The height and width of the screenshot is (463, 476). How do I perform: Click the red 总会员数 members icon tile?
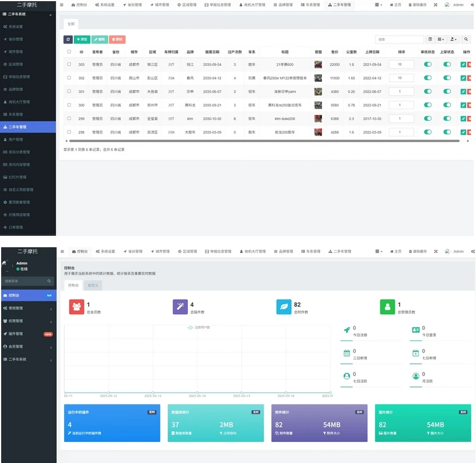77,307
